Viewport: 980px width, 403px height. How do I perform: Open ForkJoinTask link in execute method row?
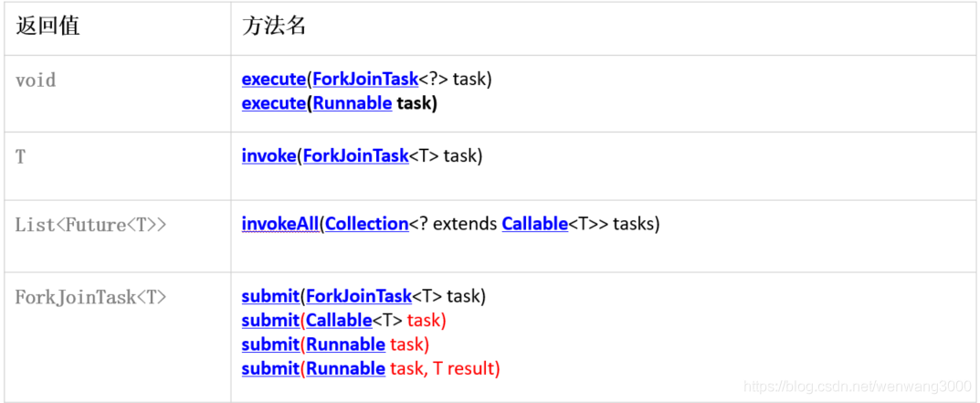point(365,80)
